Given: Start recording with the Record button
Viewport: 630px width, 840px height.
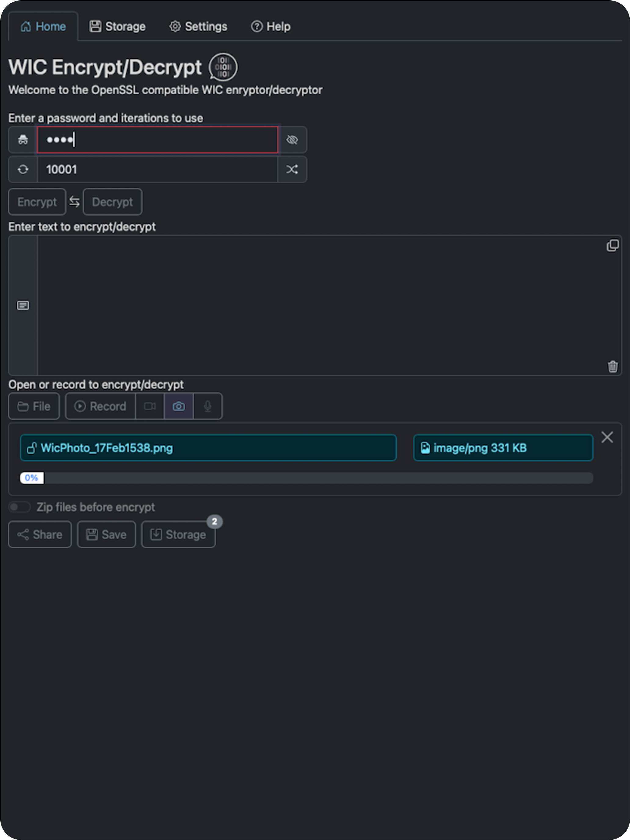Looking at the screenshot, I should click(x=101, y=406).
